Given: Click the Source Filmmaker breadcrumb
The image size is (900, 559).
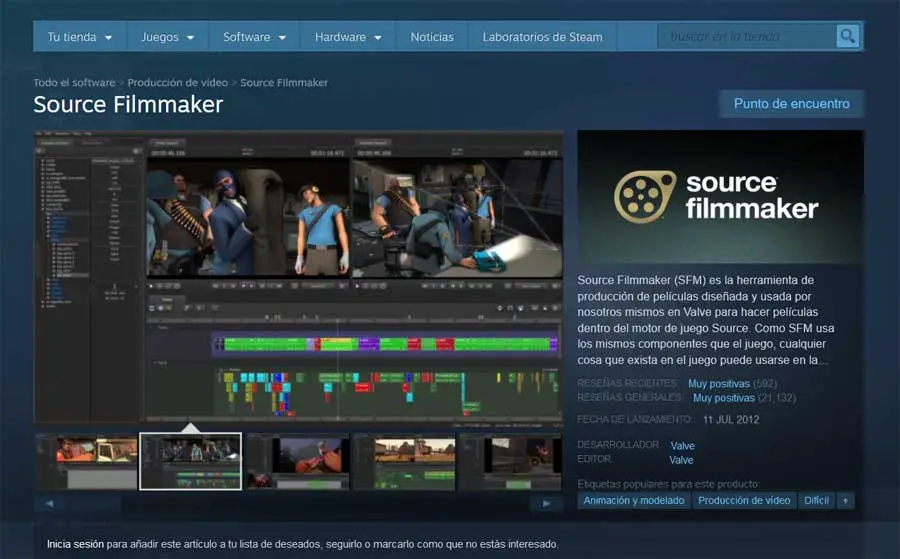Looking at the screenshot, I should coord(284,83).
